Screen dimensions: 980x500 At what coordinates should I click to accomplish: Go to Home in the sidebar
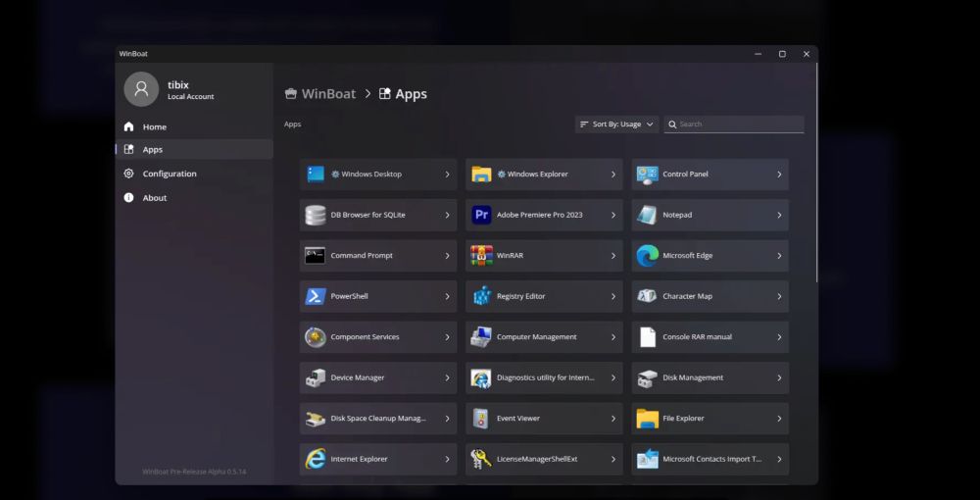[x=194, y=126]
